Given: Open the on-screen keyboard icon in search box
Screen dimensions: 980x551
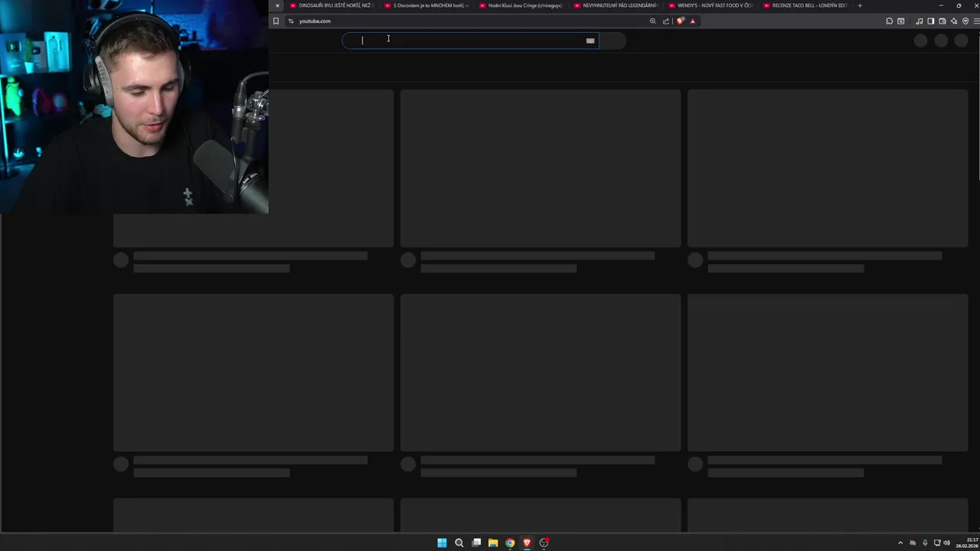Looking at the screenshot, I should pyautogui.click(x=590, y=41).
